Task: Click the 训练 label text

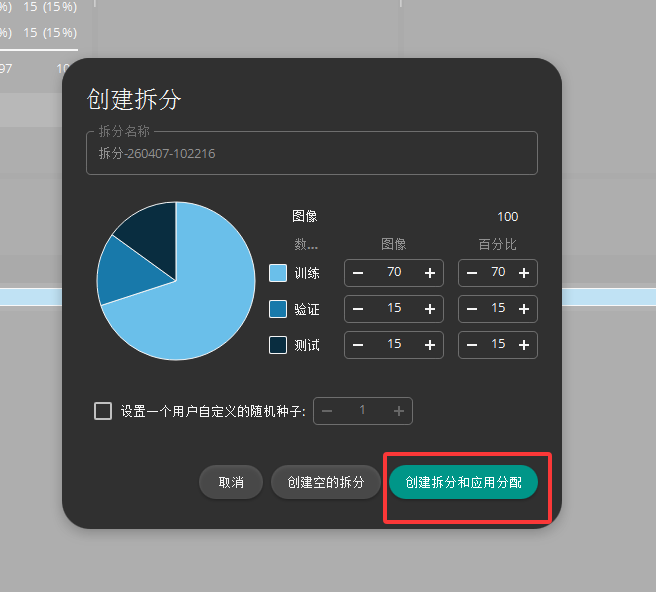Action: (x=307, y=273)
